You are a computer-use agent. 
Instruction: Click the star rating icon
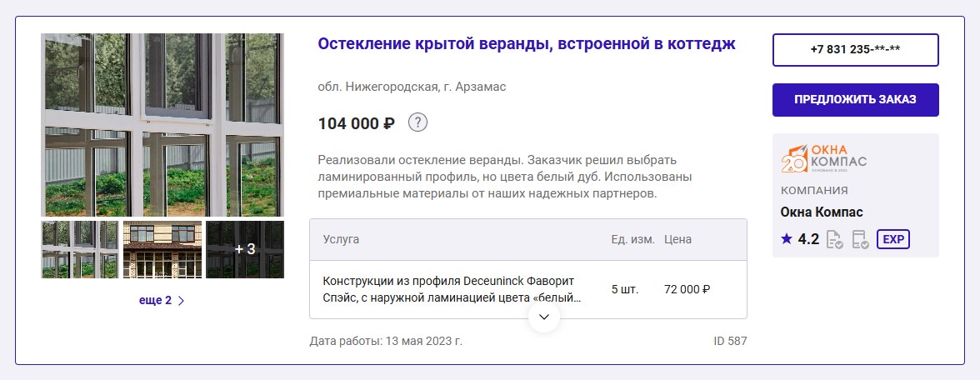[x=787, y=239]
